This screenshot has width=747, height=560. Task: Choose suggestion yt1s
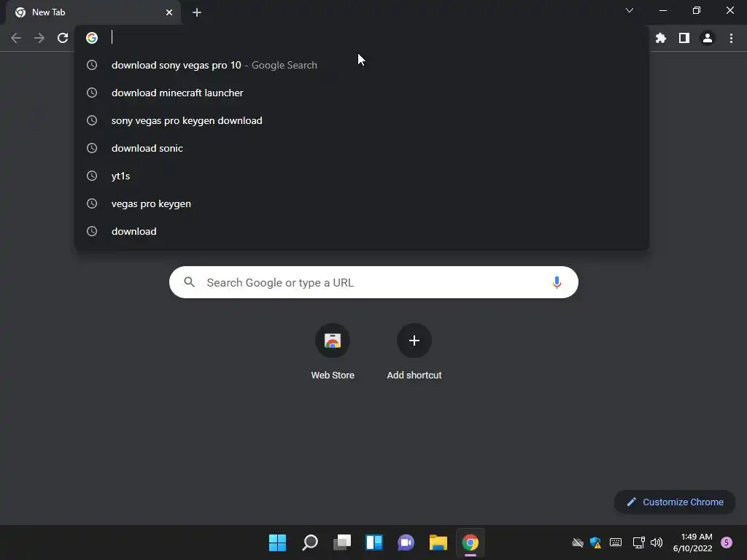point(362,176)
